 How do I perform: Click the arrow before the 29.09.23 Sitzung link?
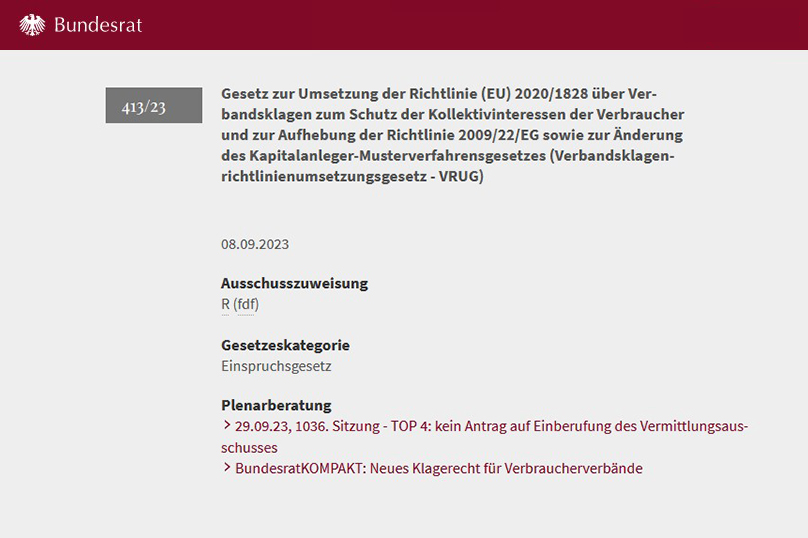click(227, 426)
